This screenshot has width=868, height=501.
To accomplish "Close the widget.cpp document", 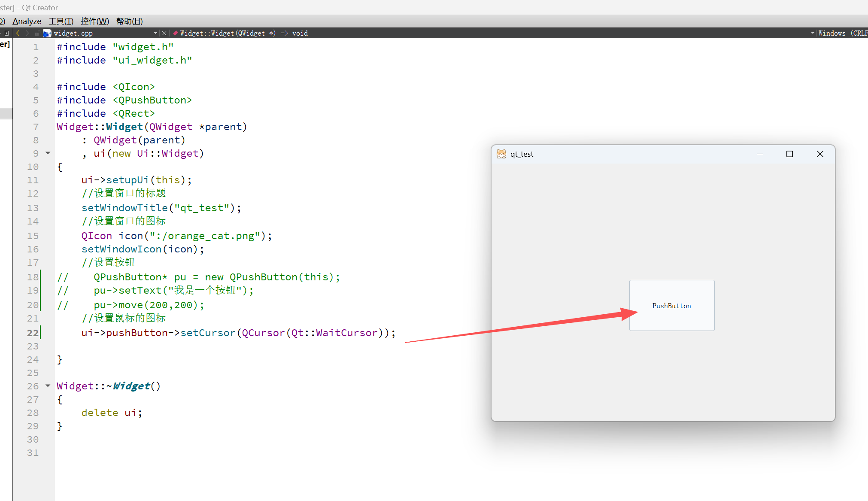I will [x=164, y=33].
